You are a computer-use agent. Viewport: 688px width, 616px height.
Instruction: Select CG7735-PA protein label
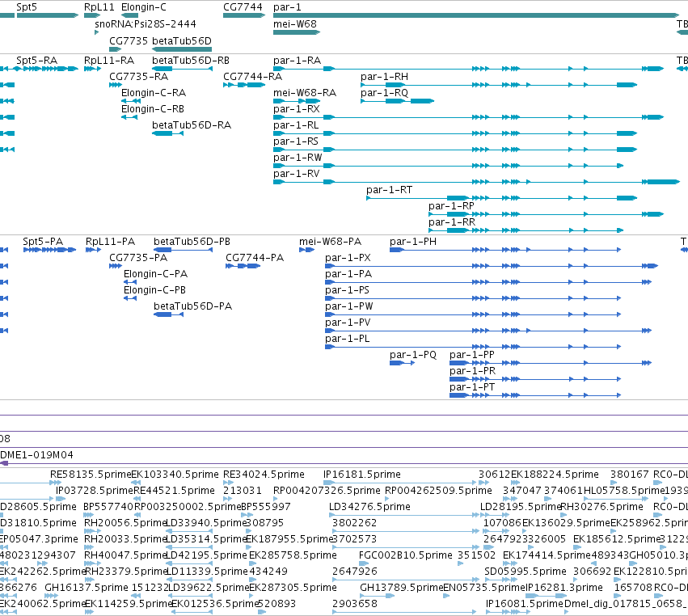pyautogui.click(x=138, y=258)
